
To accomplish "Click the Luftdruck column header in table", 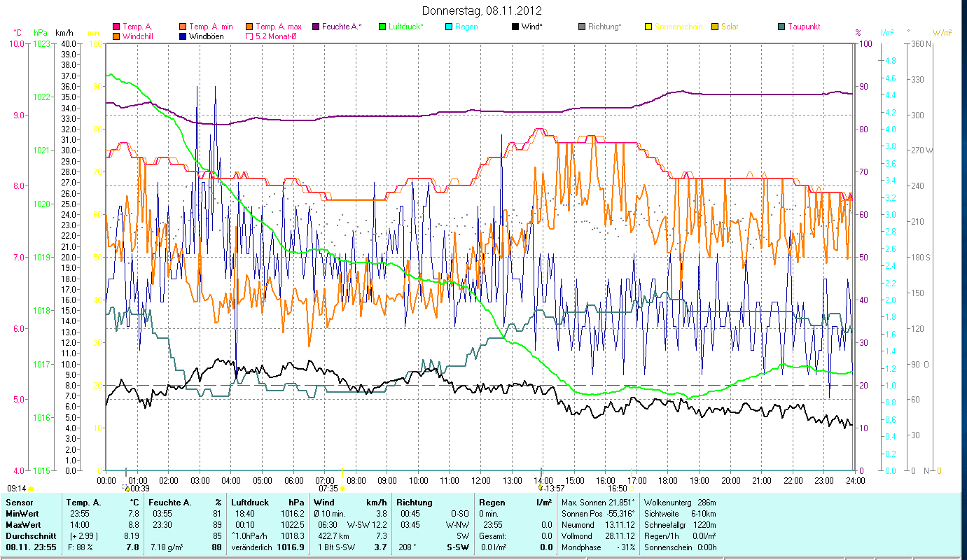I will pos(251,502).
